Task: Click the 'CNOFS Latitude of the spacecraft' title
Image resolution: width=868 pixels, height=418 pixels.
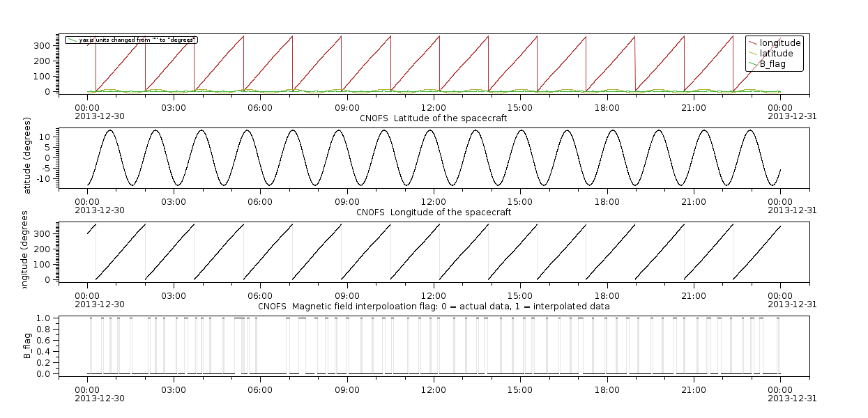Action: coord(433,118)
